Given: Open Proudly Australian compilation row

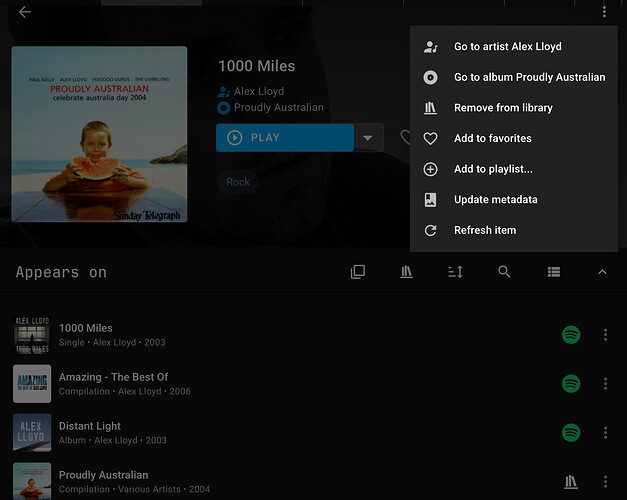Looking at the screenshot, I should pyautogui.click(x=314, y=481).
